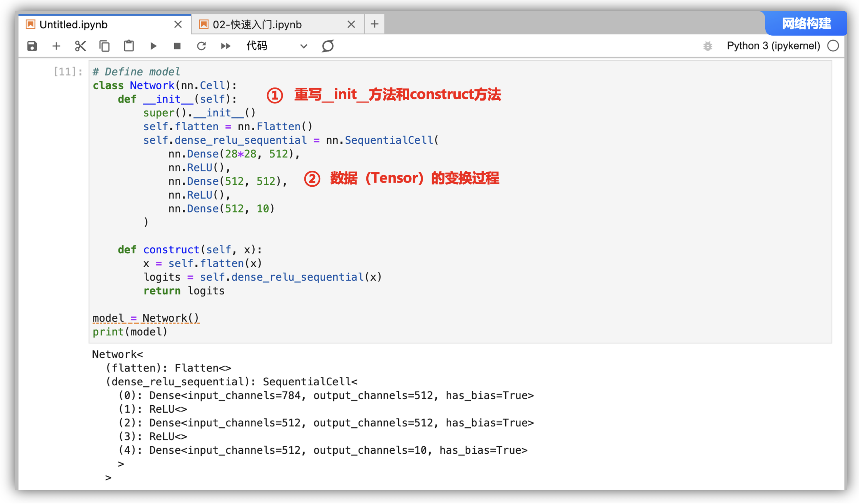Copy the selected cell
This screenshot has height=504, width=859.
[104, 46]
